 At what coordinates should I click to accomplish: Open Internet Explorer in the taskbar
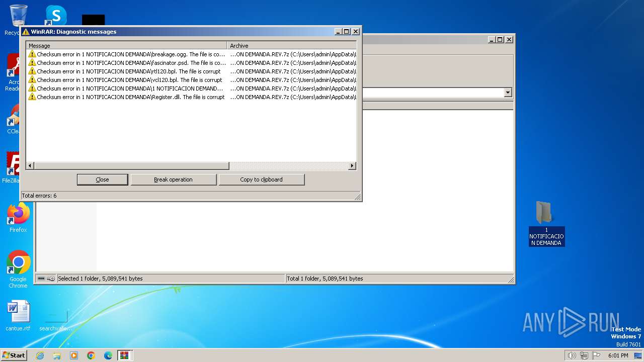point(40,355)
